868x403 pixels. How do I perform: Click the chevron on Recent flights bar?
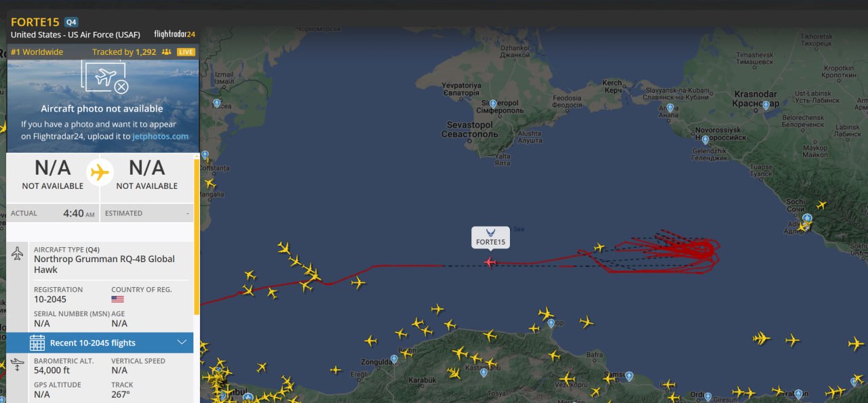182,342
